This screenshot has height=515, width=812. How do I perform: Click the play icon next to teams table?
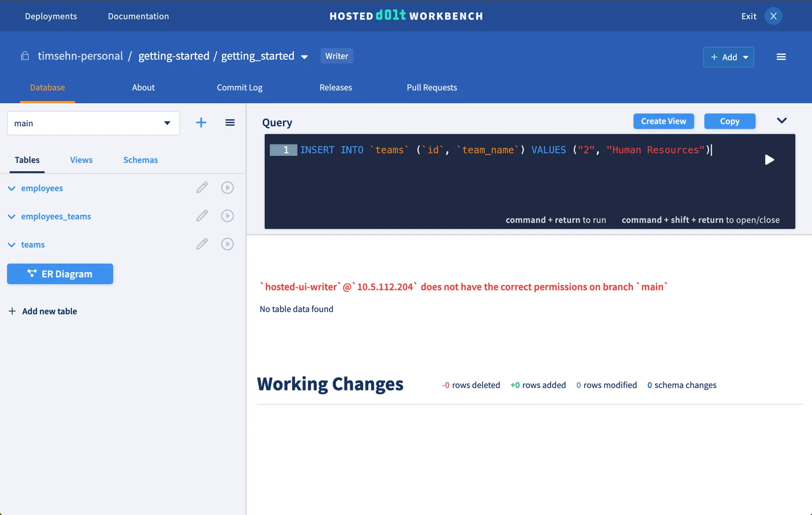click(227, 244)
